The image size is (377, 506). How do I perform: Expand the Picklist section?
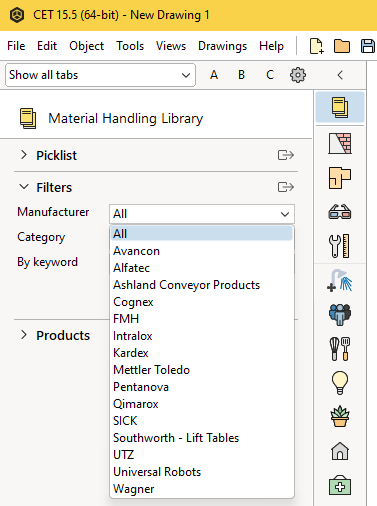24,155
